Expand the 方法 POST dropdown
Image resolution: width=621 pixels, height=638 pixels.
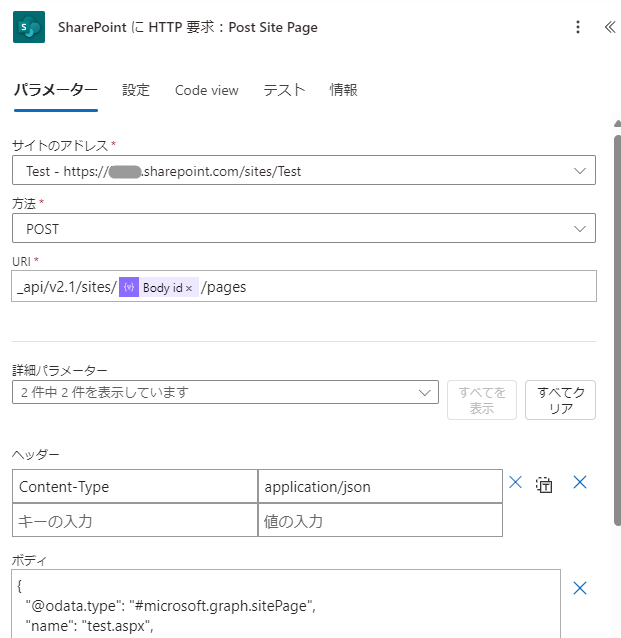click(579, 229)
